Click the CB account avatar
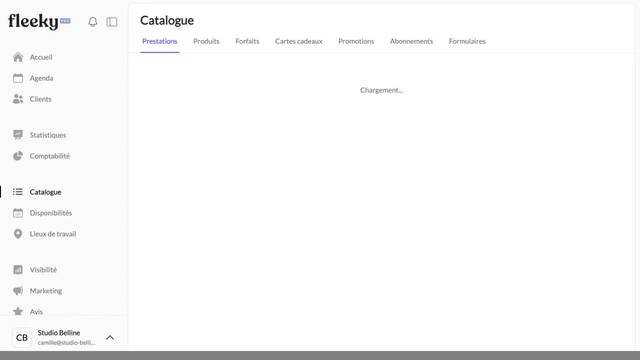The image size is (640, 360). [x=22, y=338]
